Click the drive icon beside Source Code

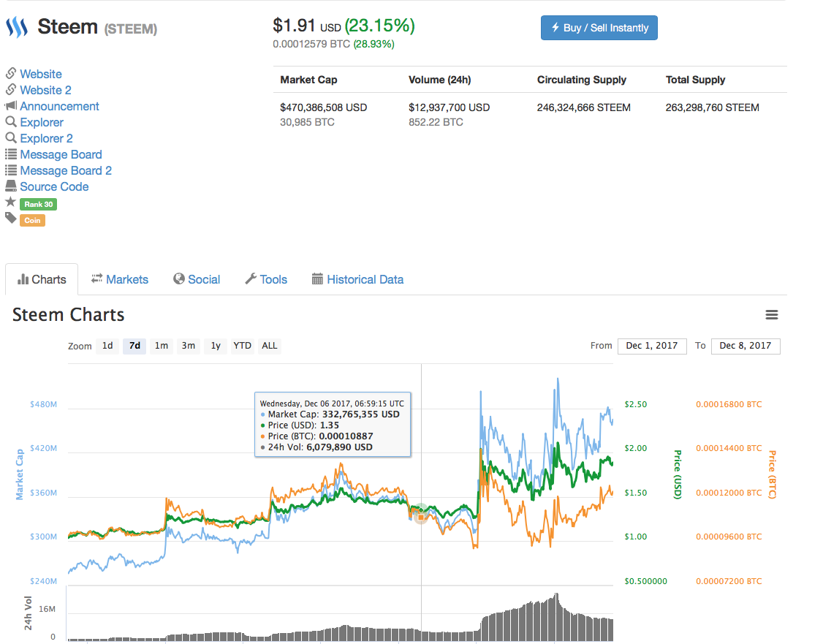(x=10, y=186)
